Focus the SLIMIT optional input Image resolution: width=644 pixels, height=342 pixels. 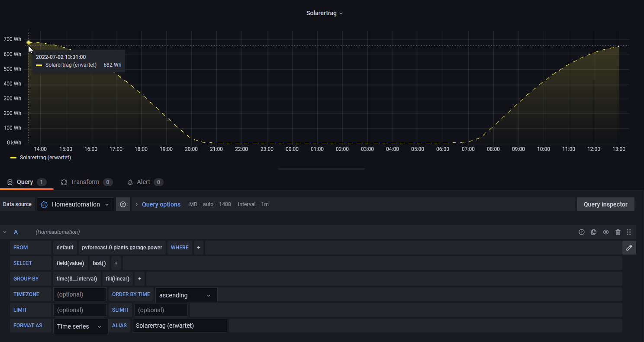click(161, 310)
